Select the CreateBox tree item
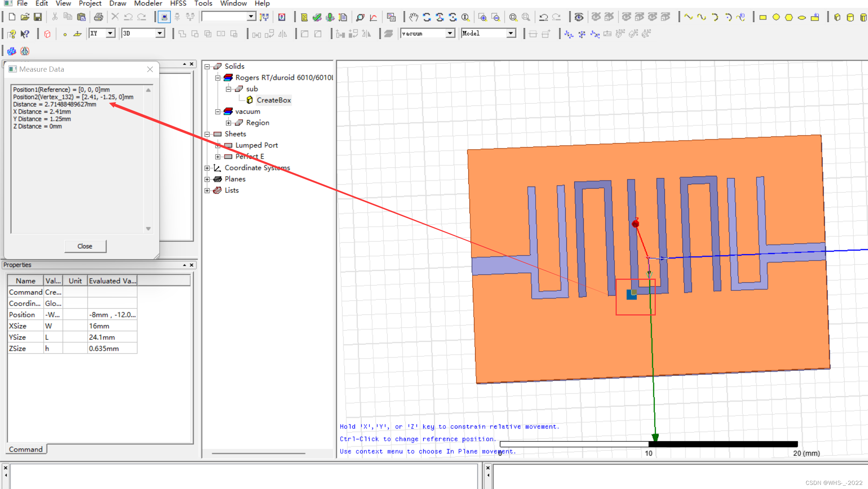Image resolution: width=868 pixels, height=489 pixels. (273, 100)
